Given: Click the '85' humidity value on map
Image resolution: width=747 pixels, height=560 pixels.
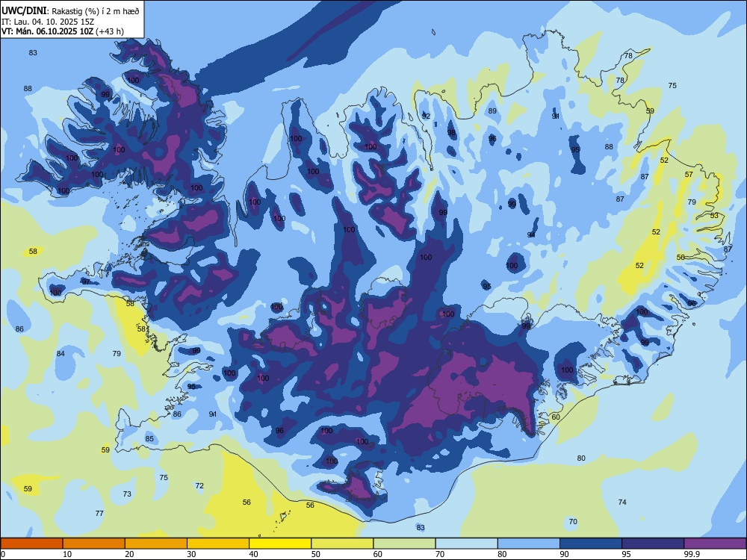Looking at the screenshot, I should tap(149, 438).
